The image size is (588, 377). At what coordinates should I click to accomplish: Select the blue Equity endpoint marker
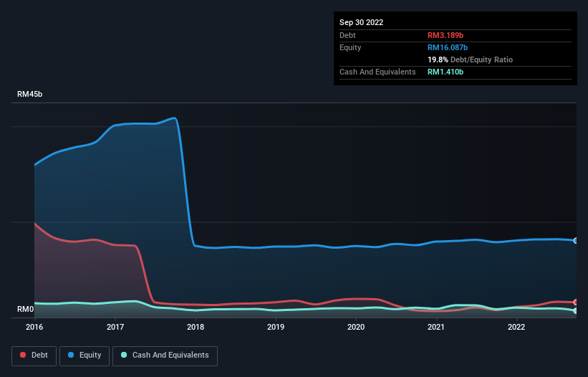point(576,240)
